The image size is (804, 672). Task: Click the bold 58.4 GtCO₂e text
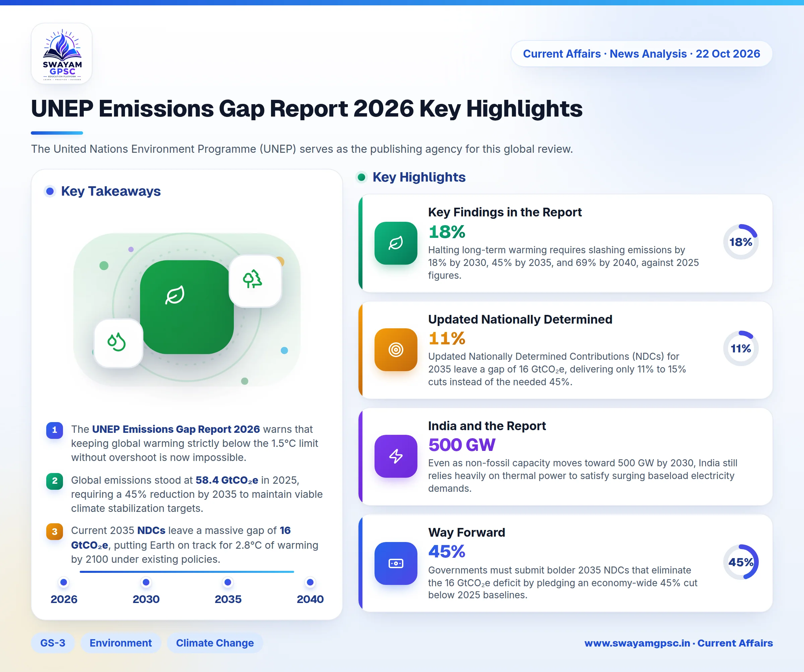click(227, 480)
